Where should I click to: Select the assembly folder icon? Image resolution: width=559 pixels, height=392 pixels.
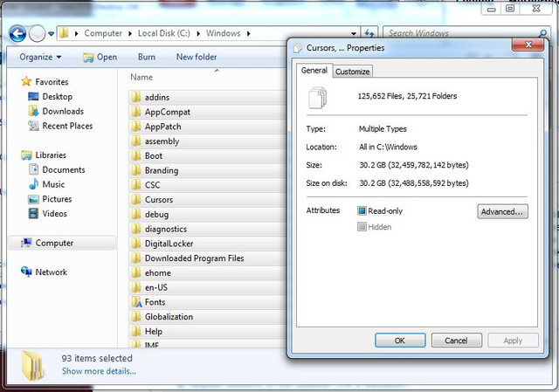coord(136,141)
